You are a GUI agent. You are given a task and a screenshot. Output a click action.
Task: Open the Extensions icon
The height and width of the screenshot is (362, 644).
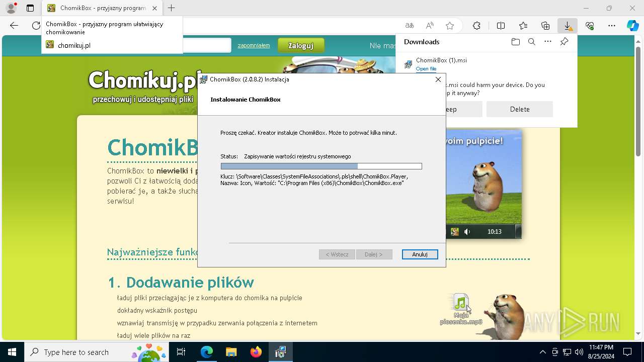tap(476, 26)
